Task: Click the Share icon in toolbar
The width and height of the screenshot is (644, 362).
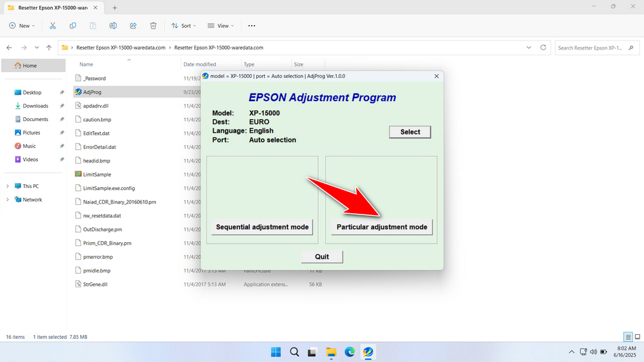Action: 133,26
